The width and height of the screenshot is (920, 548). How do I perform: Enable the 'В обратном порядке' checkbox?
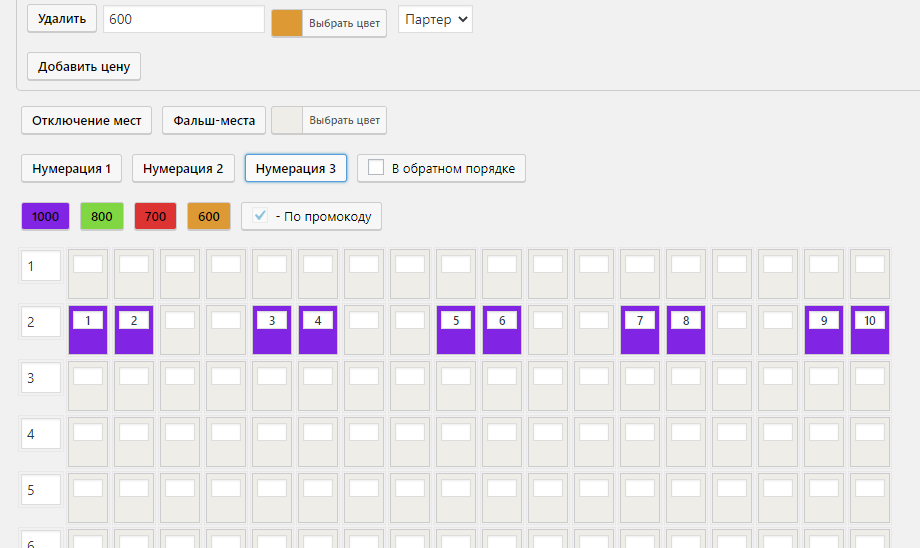(x=376, y=168)
